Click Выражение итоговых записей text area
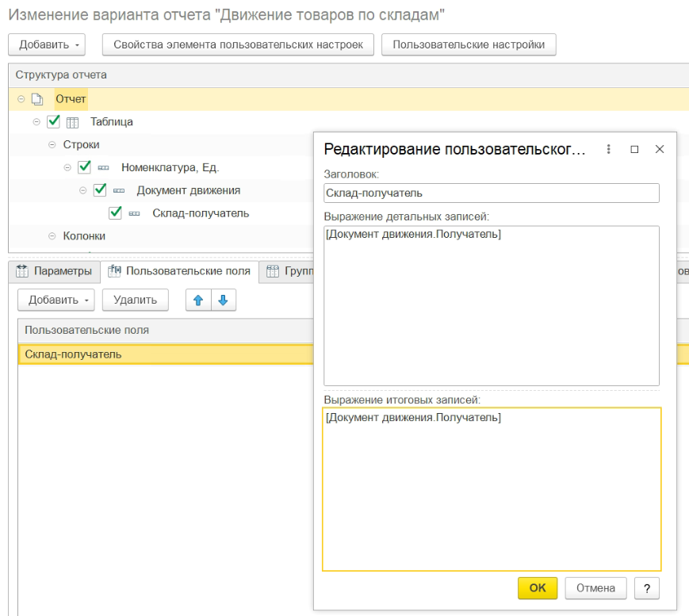 pyautogui.click(x=492, y=489)
